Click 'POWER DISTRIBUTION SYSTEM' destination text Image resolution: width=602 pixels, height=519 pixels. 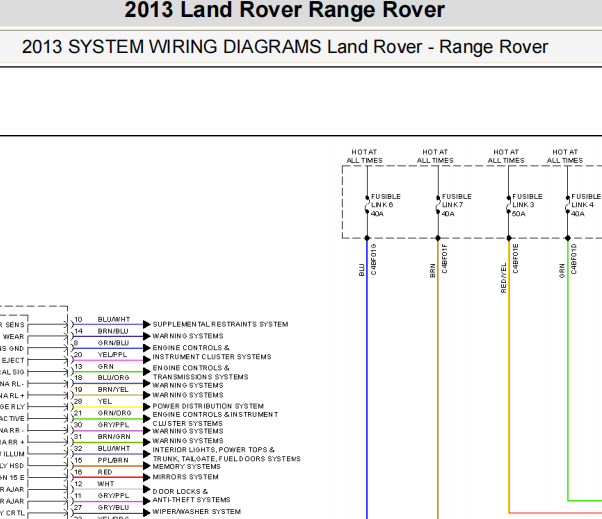208,406
